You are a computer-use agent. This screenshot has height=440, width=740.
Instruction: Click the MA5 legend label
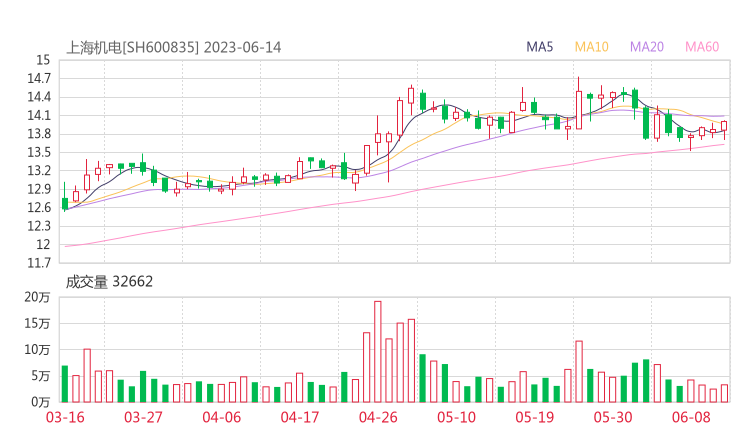click(539, 47)
